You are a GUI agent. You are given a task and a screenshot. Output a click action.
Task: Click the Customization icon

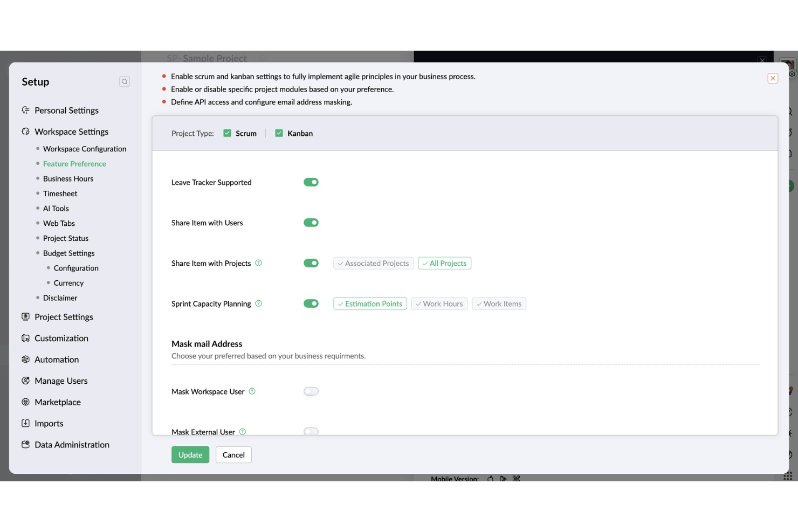pos(25,338)
